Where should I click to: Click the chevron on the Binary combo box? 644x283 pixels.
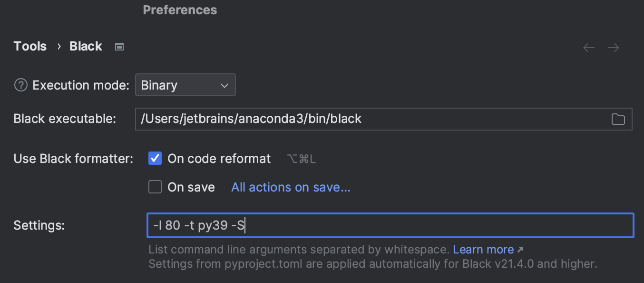tap(224, 85)
